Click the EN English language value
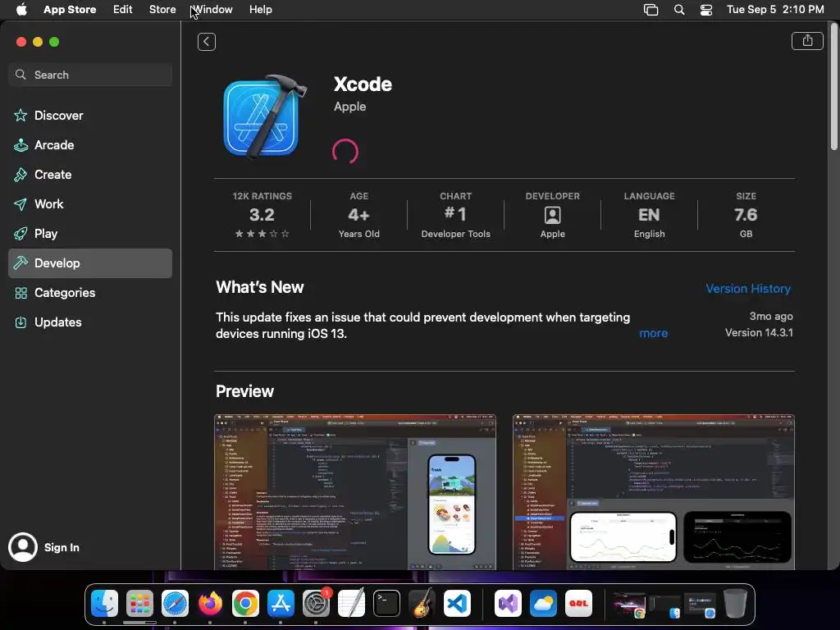Viewport: 840px width, 630px height. tap(649, 215)
